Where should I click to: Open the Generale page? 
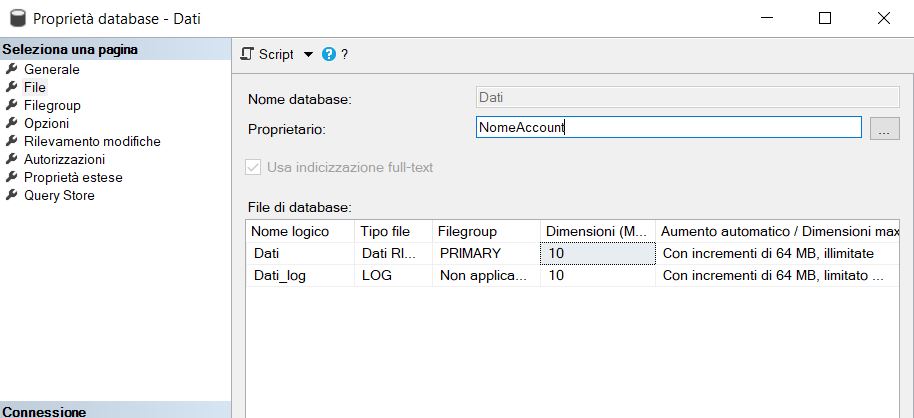52,70
